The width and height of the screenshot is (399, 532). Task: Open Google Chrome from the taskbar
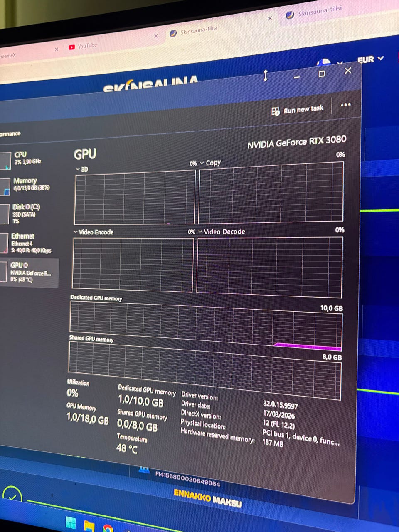tap(108, 529)
